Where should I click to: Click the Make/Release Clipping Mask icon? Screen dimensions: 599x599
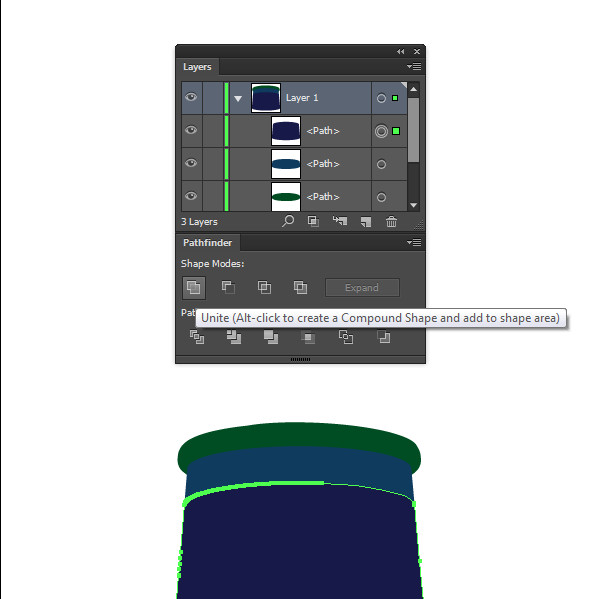pyautogui.click(x=313, y=221)
